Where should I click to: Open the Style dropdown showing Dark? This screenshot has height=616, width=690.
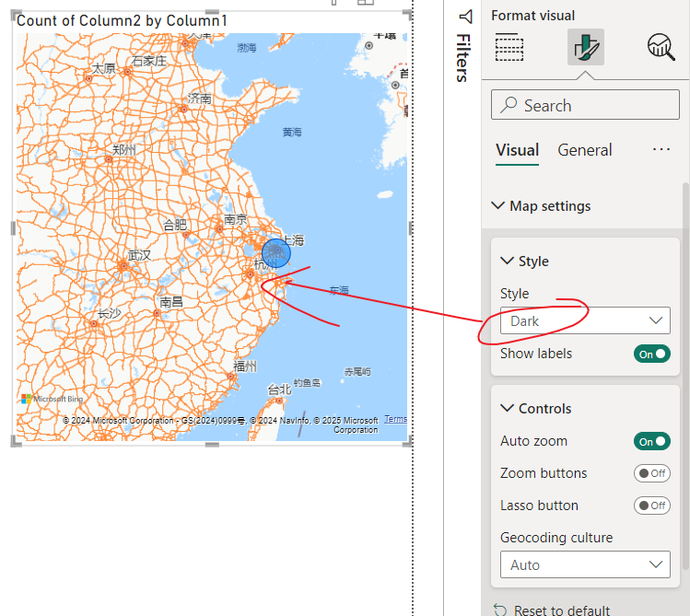[585, 320]
